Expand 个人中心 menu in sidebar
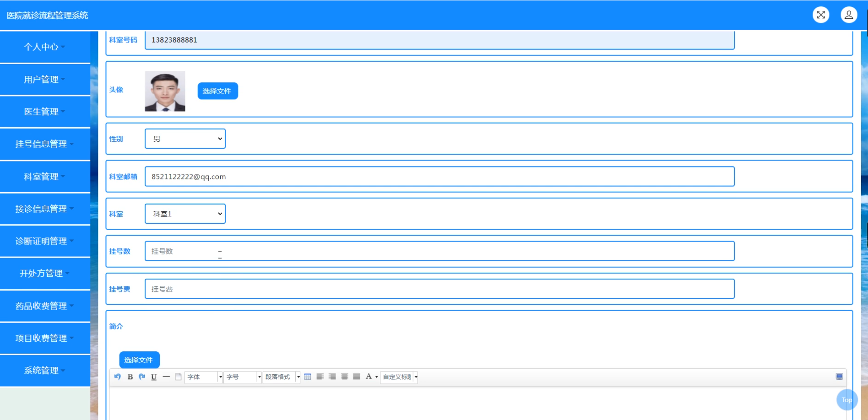Image resolution: width=868 pixels, height=420 pixels. click(45, 47)
